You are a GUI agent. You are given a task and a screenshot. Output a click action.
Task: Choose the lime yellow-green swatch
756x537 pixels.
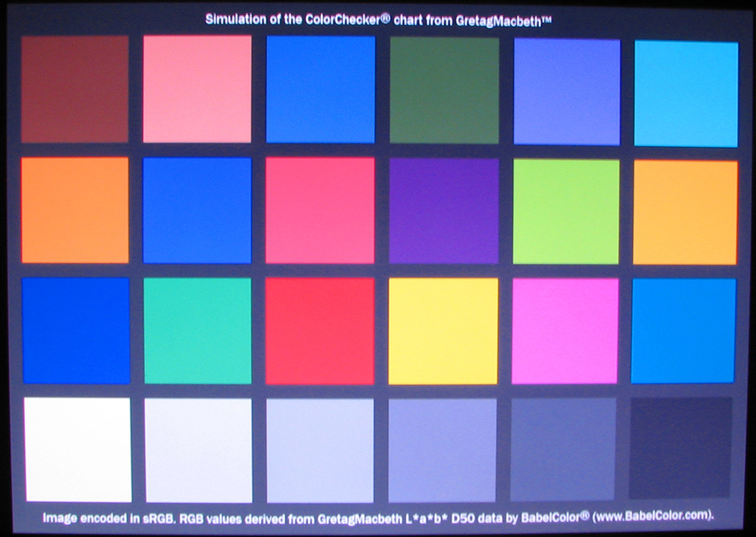point(566,212)
